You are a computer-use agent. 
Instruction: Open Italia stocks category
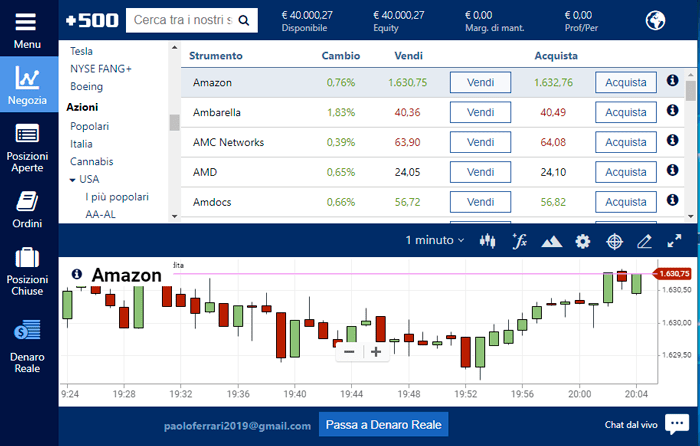click(81, 144)
